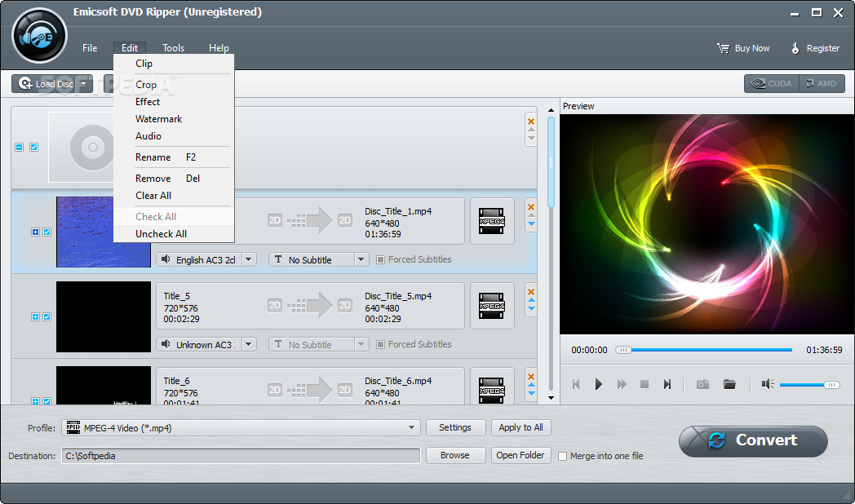Collapse the disc tree with minus icon
The image size is (855, 504).
coord(20,147)
